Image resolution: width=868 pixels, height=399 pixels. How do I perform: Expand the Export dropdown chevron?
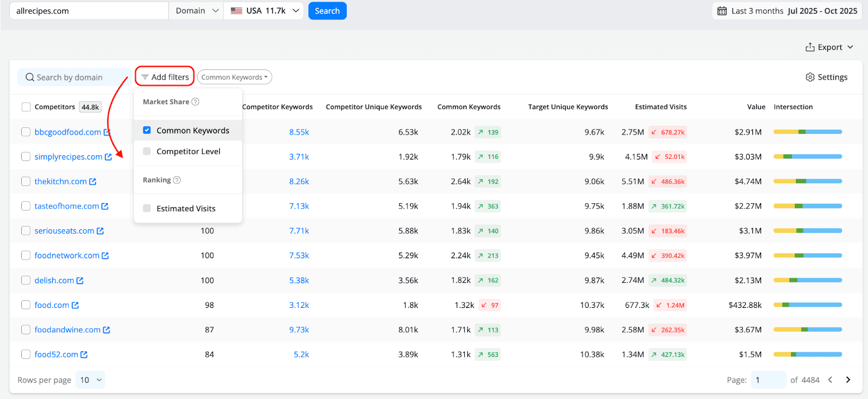click(x=850, y=47)
